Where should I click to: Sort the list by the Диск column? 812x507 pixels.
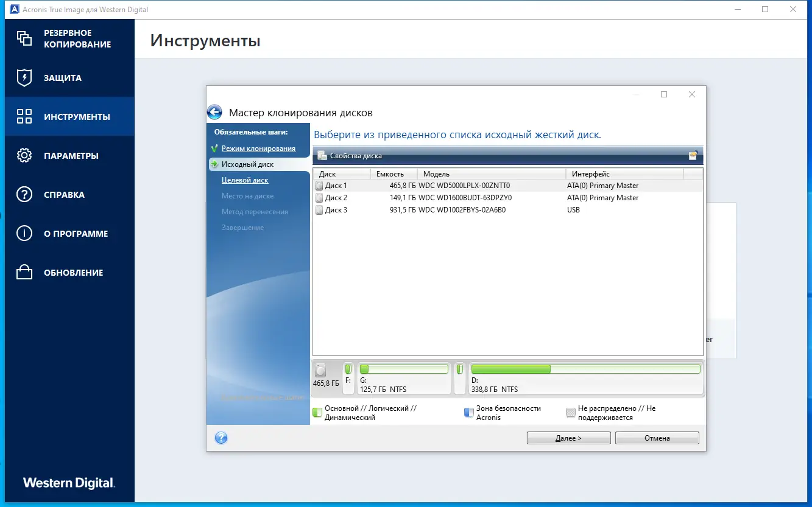342,174
